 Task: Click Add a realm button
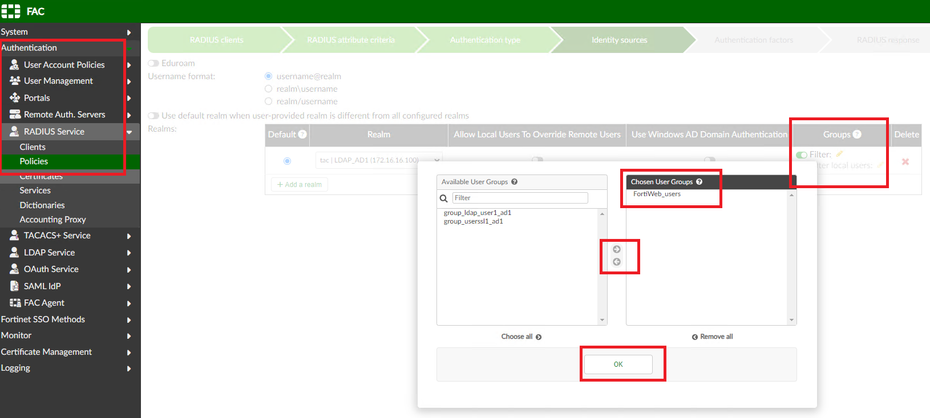[300, 184]
